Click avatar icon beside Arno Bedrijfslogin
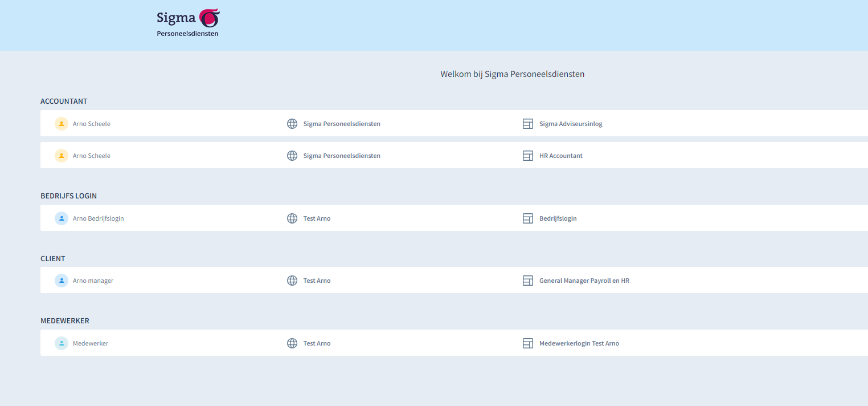Image resolution: width=868 pixels, height=406 pixels. (62, 218)
